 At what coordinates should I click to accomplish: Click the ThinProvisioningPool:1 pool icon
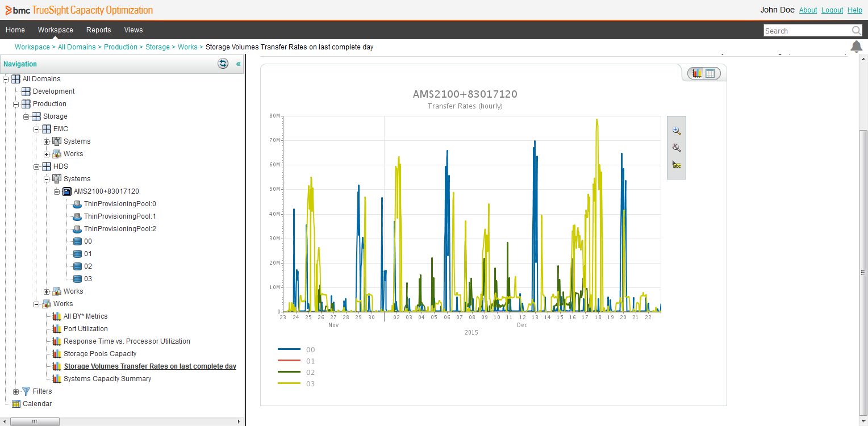[77, 216]
